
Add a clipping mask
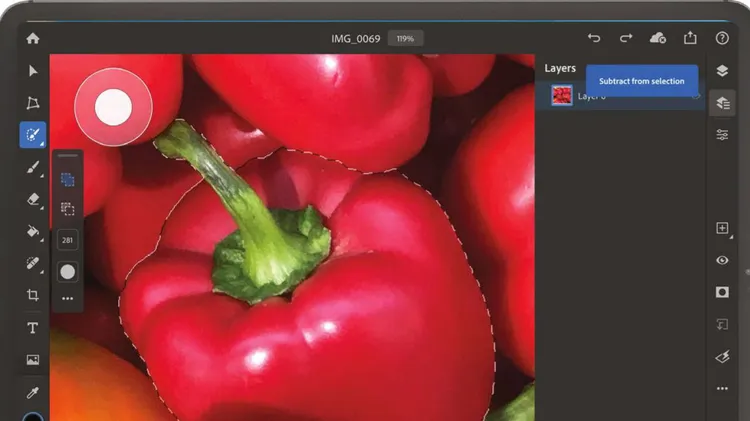coord(722,324)
